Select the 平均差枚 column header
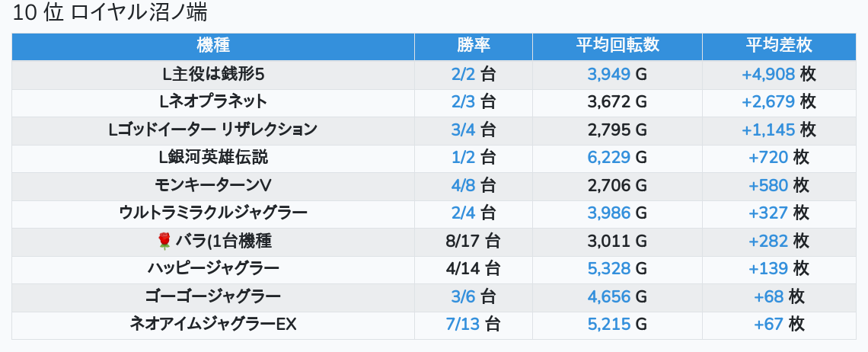This screenshot has height=352, width=868. click(779, 46)
